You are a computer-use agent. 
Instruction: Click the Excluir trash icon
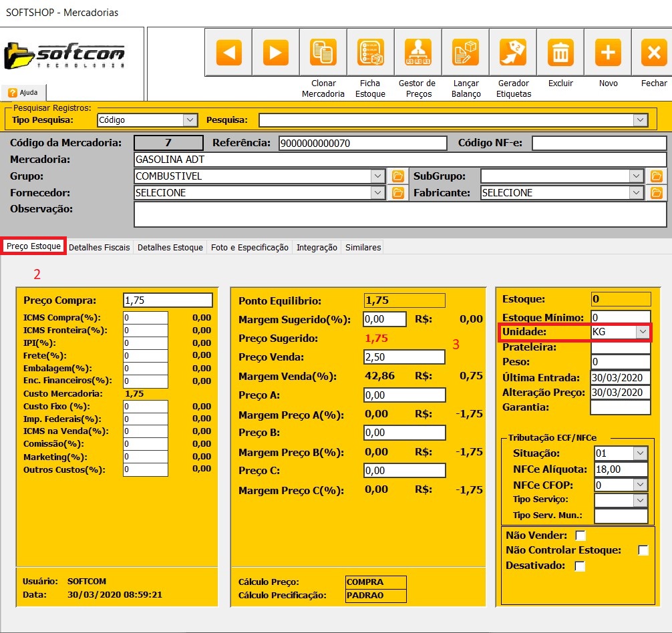[x=560, y=52]
